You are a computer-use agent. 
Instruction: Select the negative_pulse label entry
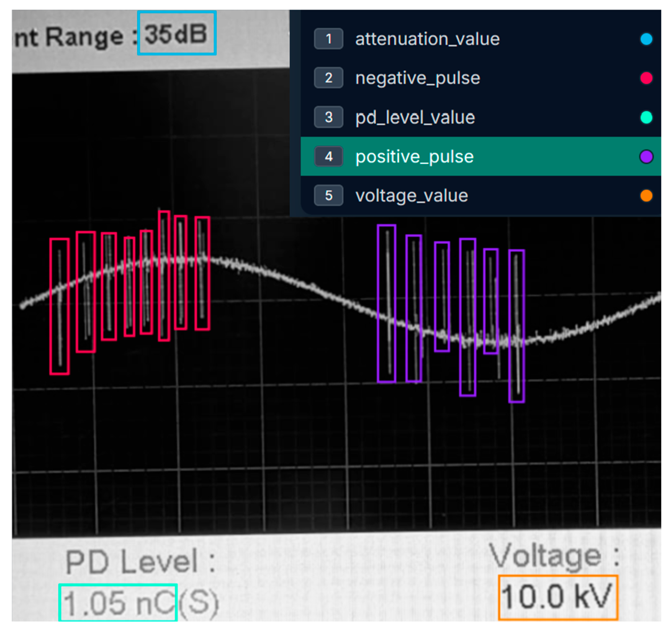coord(417,78)
